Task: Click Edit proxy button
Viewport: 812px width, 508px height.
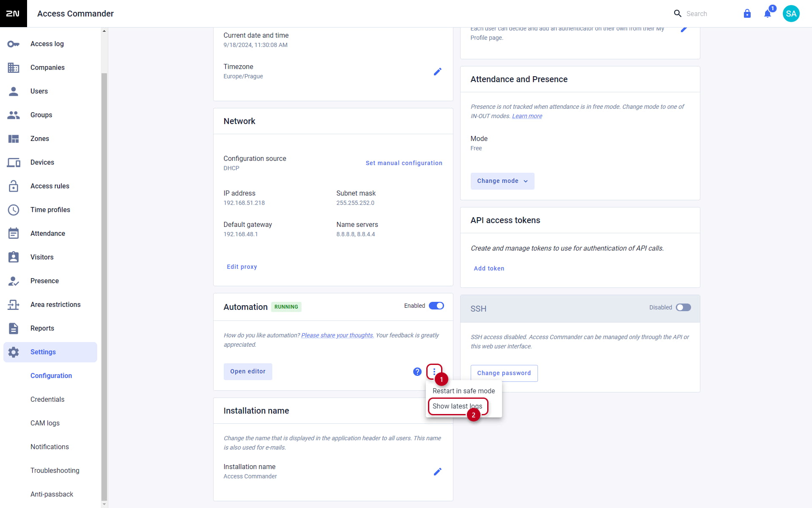Action: (242, 267)
